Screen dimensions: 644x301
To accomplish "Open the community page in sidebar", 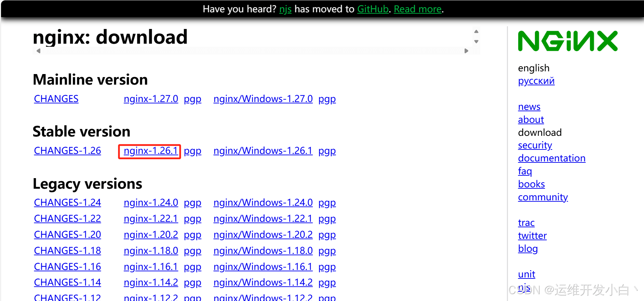I will coord(543,197).
